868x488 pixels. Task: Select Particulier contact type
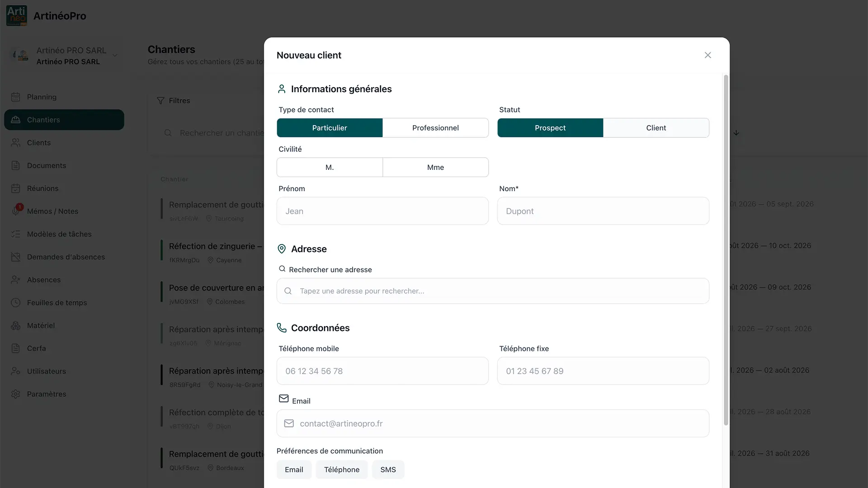pos(330,128)
